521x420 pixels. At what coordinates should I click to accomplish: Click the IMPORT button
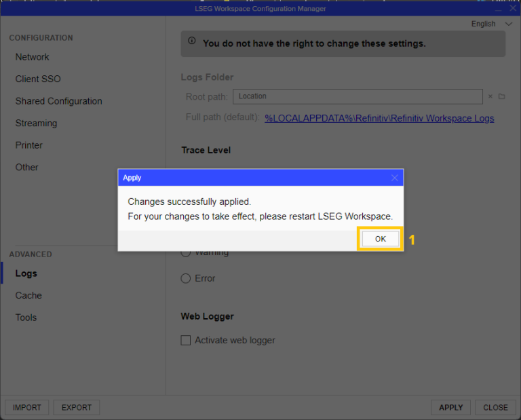[x=27, y=407]
